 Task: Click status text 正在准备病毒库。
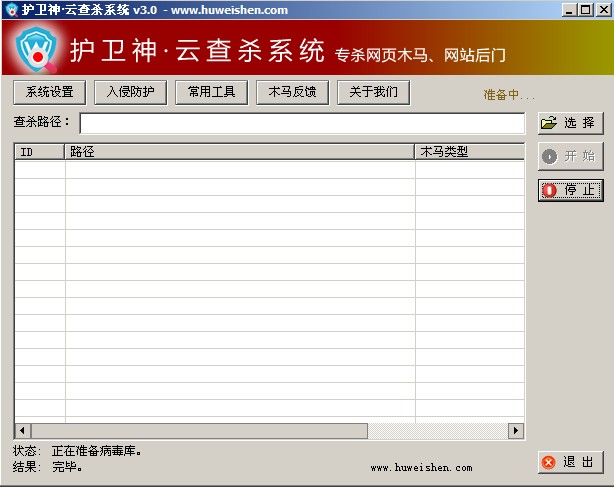pos(97,451)
